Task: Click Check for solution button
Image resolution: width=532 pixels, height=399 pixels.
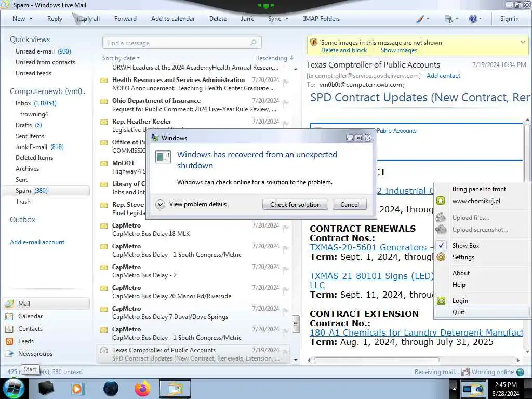Action: (295, 205)
